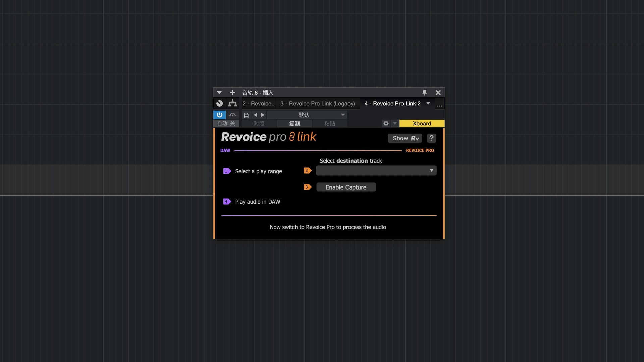
Task: Open help with the question mark icon
Action: point(431,138)
